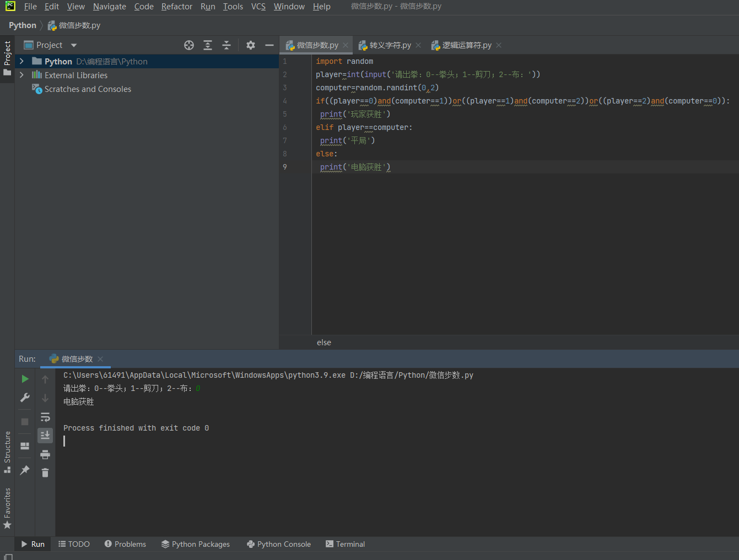The height and width of the screenshot is (560, 739).
Task: Toggle the Structure side panel
Action: pyautogui.click(x=7, y=452)
